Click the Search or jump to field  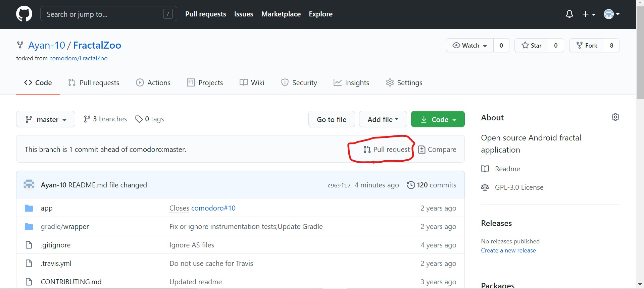[x=109, y=14]
